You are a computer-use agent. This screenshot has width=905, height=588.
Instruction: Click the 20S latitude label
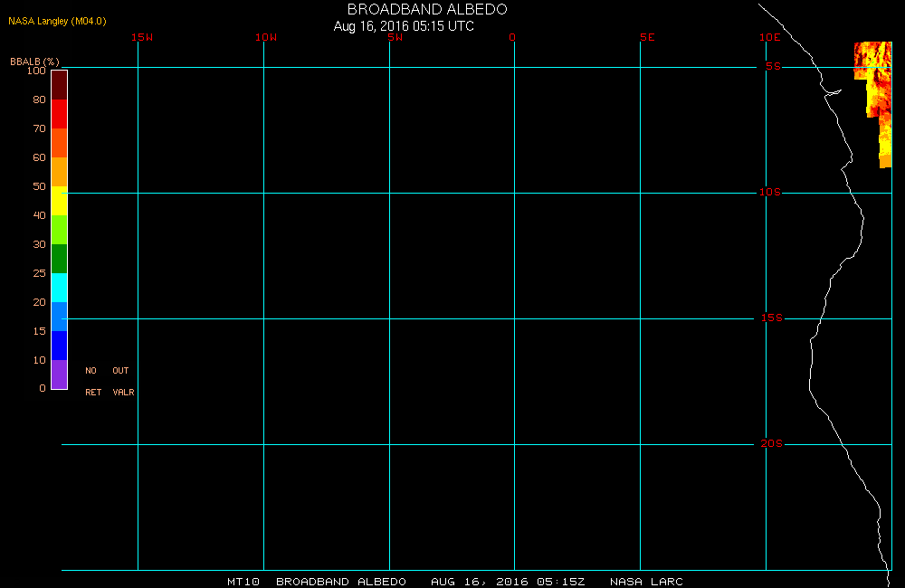tap(772, 444)
